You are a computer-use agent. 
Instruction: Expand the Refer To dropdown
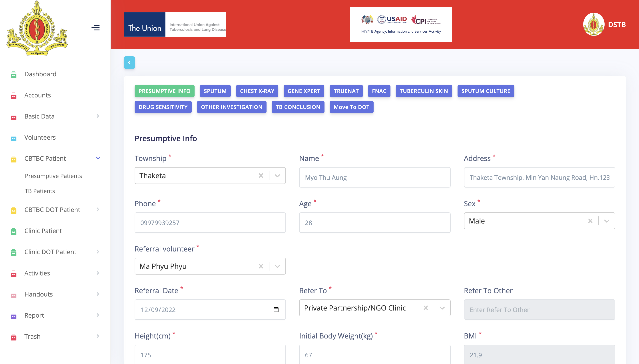(442, 308)
